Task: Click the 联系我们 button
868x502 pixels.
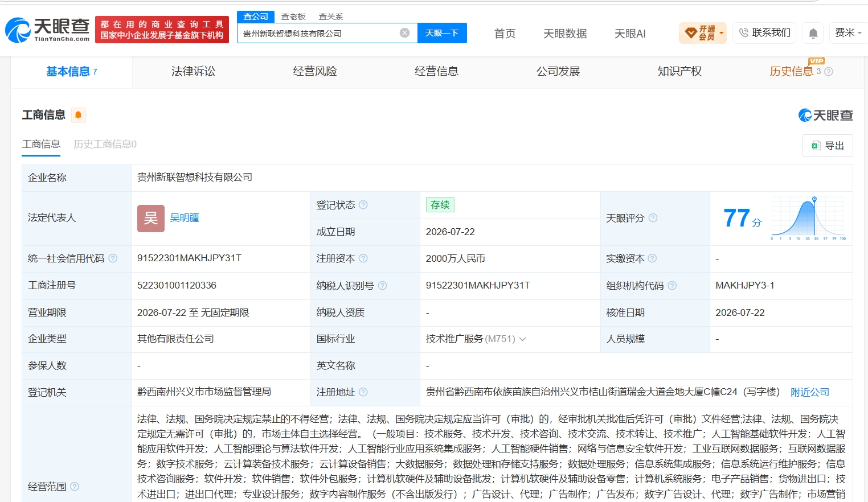Action: click(x=765, y=33)
